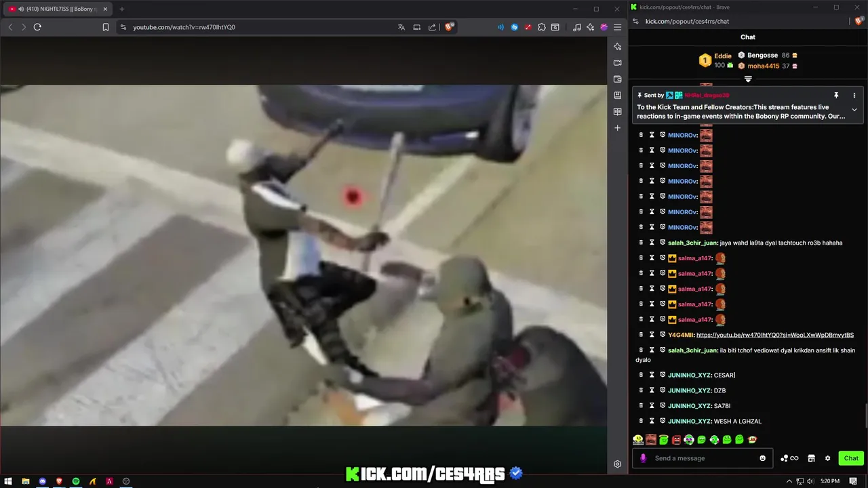Insert the red angry face emote
Image resolution: width=868 pixels, height=488 pixels.
click(676, 440)
